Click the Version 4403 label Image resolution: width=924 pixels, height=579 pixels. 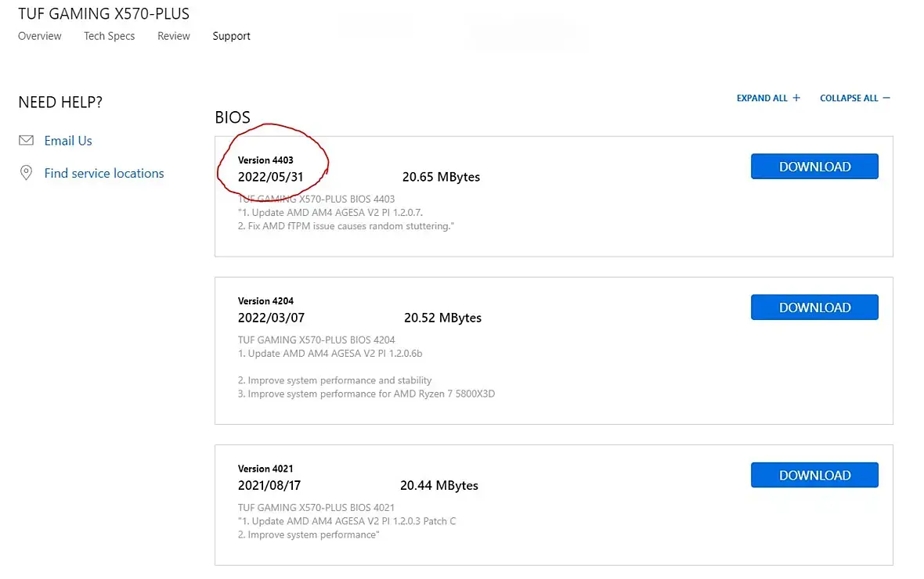(x=265, y=160)
